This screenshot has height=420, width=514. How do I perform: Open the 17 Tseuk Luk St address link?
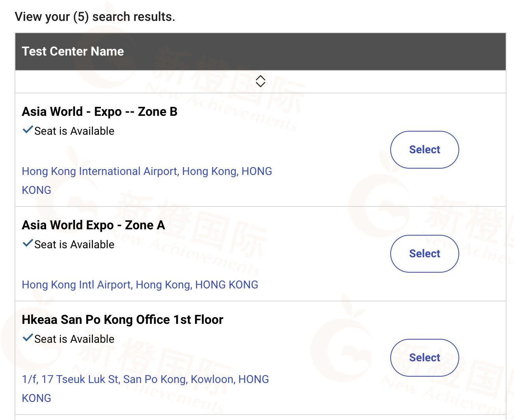[x=145, y=379]
